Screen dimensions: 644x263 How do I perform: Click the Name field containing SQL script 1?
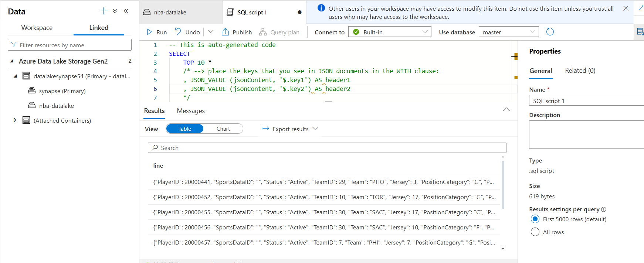pyautogui.click(x=586, y=100)
